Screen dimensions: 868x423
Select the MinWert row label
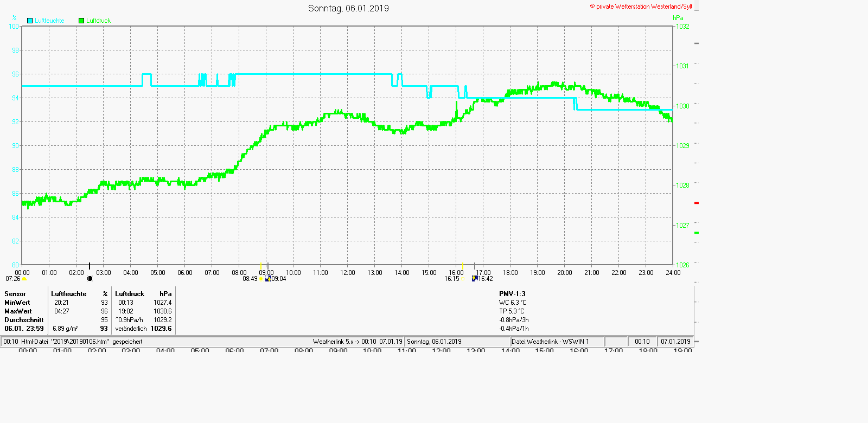(x=17, y=303)
